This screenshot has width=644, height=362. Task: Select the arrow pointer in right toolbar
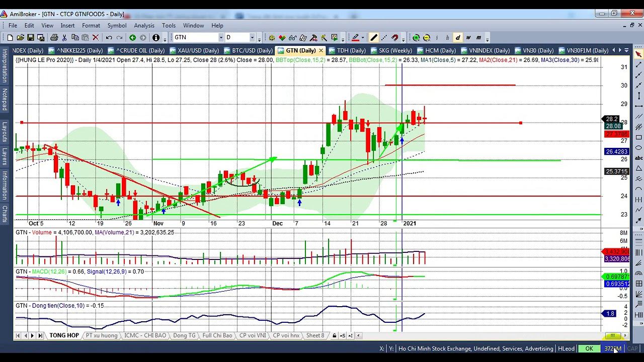tap(638, 54)
